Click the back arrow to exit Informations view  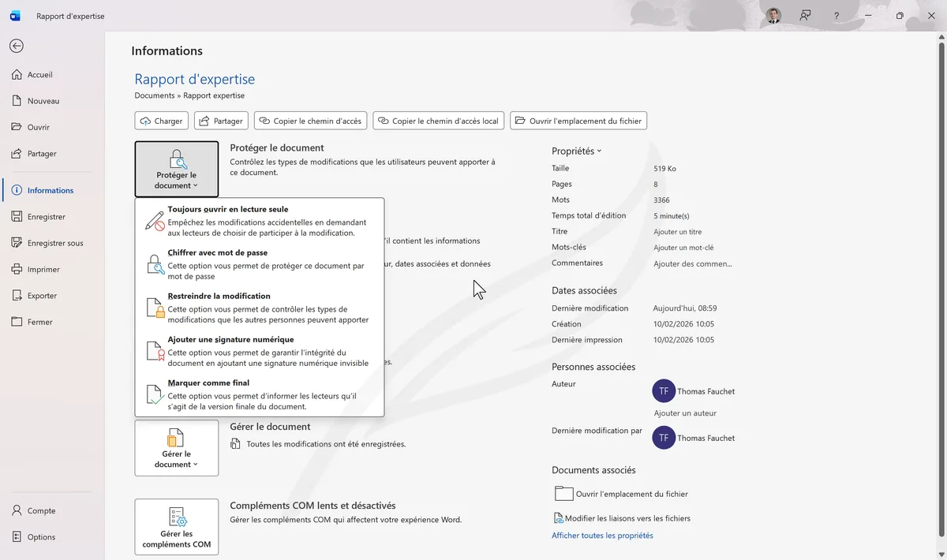click(x=16, y=45)
